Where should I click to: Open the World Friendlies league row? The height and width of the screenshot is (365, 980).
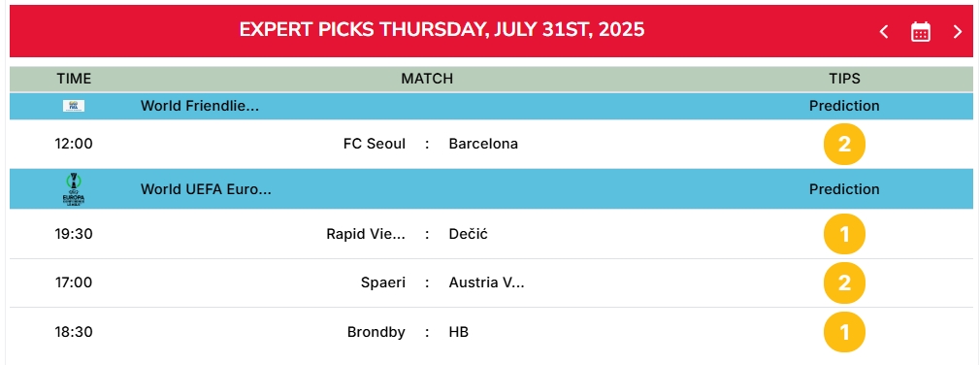[x=491, y=106]
